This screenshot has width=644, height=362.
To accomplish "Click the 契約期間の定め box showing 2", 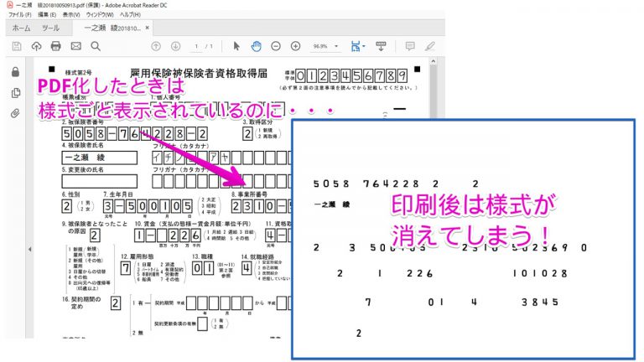I will 116,303.
